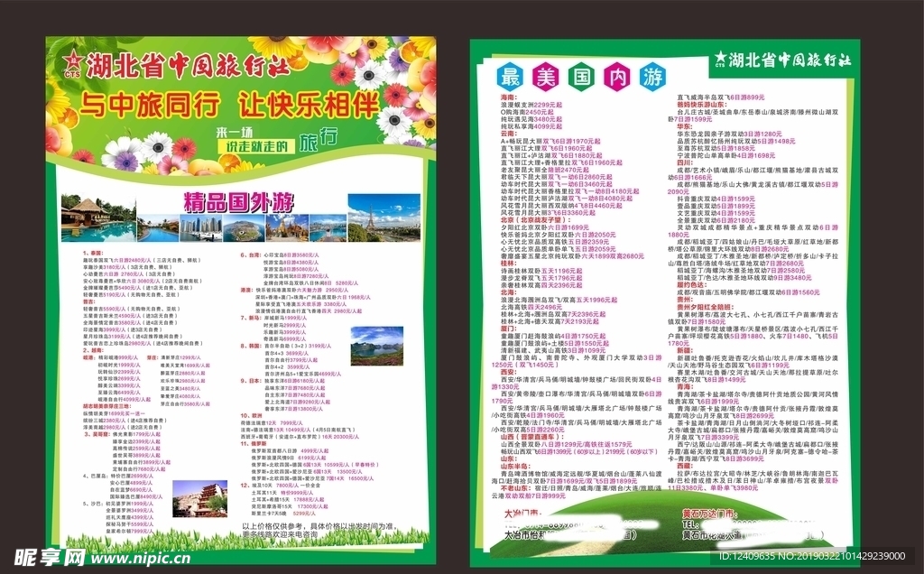Select the 湖北省中国旅行社 title on the left flyer
Viewport: 924px width, 574px height.
tap(188, 65)
